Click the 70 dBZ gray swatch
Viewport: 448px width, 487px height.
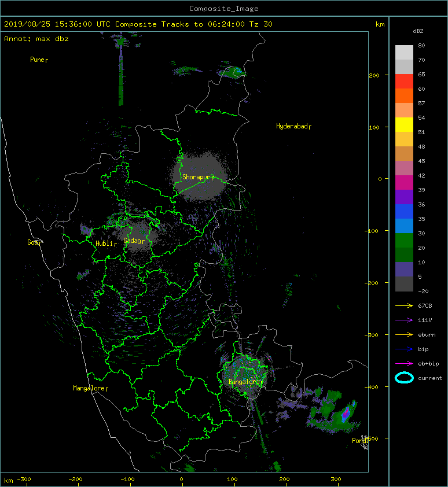point(404,67)
